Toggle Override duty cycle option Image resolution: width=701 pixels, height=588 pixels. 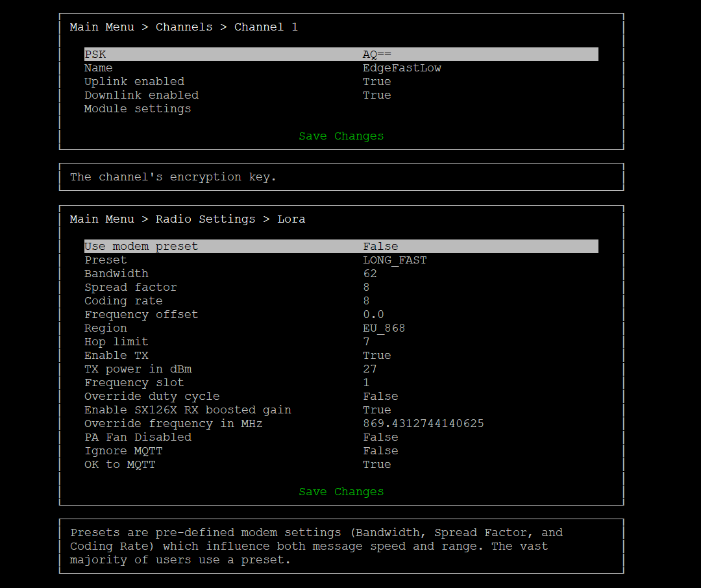pyautogui.click(x=341, y=397)
